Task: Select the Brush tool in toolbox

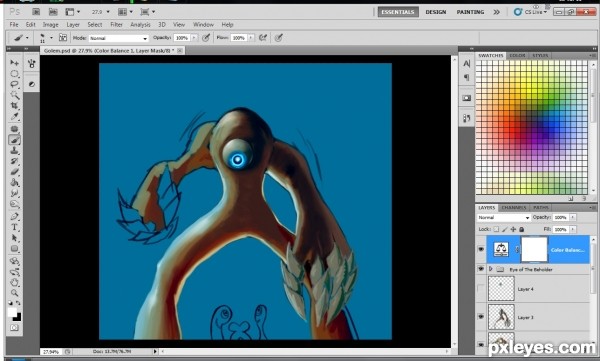Action: pos(15,140)
